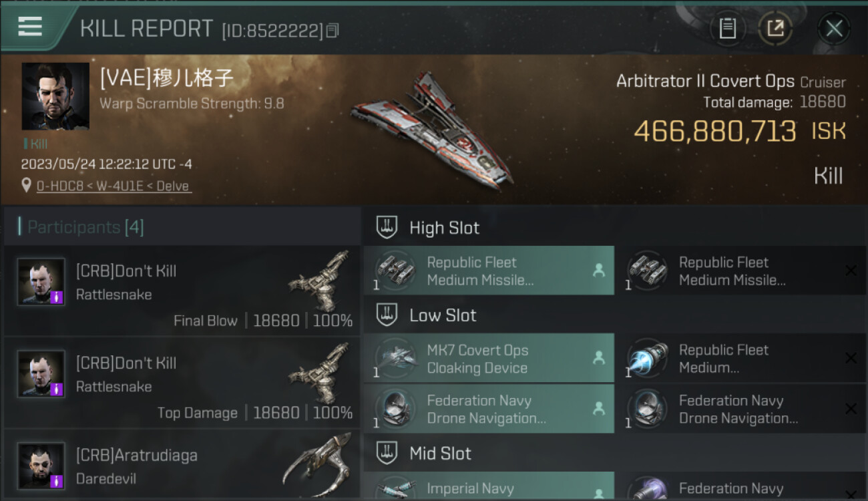The height and width of the screenshot is (501, 868).
Task: Open Don't Kill Top Damage entry
Action: coord(182,383)
